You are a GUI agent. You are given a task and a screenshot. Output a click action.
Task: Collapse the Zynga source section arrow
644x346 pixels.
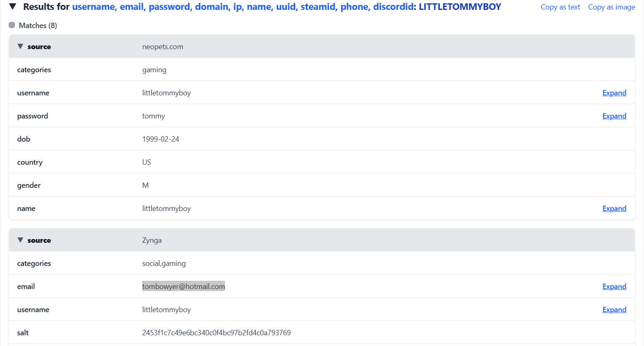[20, 240]
